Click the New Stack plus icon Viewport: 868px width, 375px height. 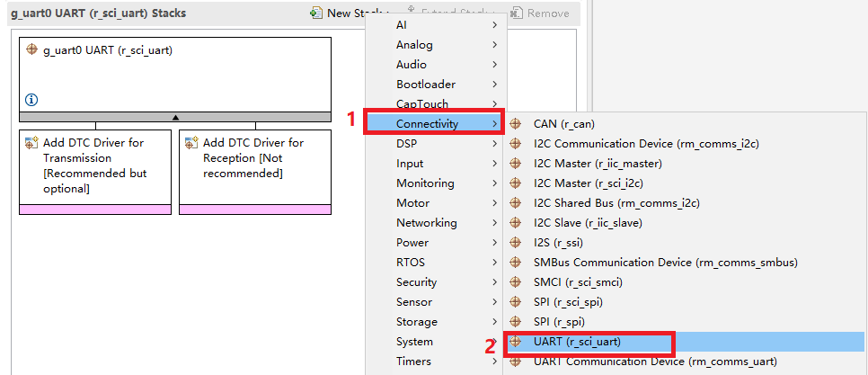coord(316,13)
